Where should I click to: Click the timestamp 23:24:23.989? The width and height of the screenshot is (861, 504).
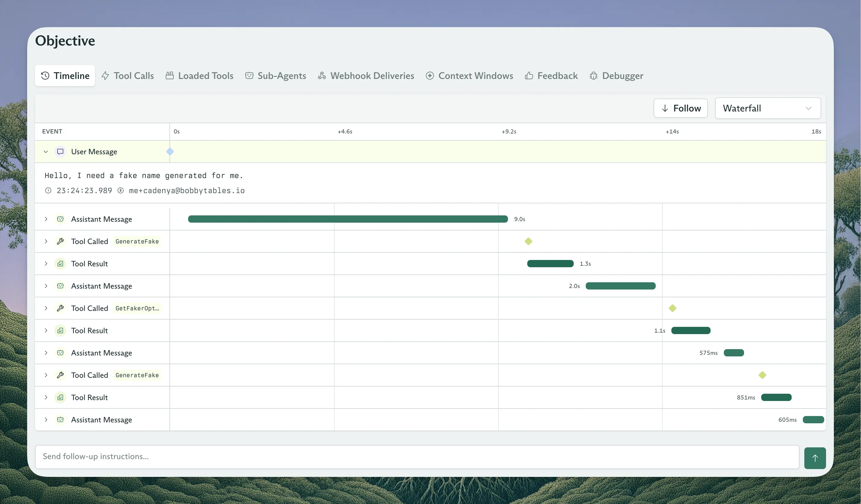pyautogui.click(x=84, y=190)
